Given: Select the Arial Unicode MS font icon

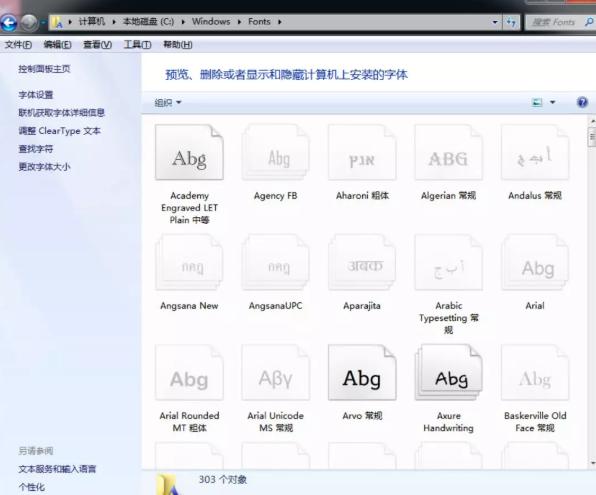Looking at the screenshot, I should tap(276, 373).
